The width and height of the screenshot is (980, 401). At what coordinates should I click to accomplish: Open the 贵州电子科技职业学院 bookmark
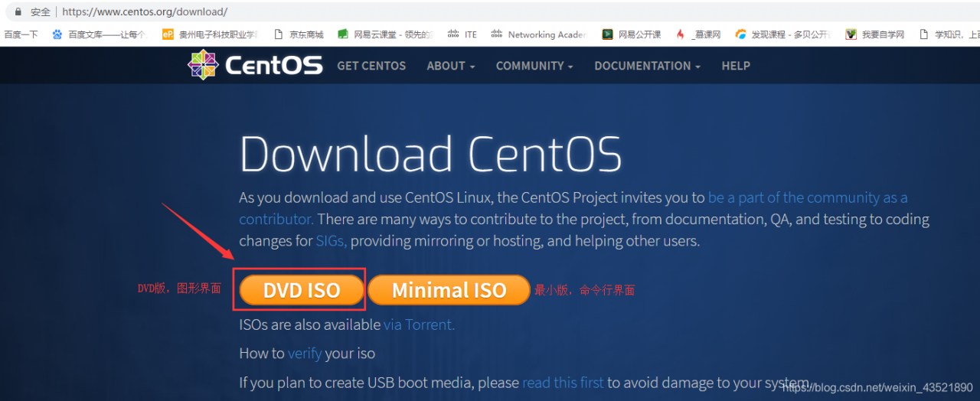click(x=211, y=34)
